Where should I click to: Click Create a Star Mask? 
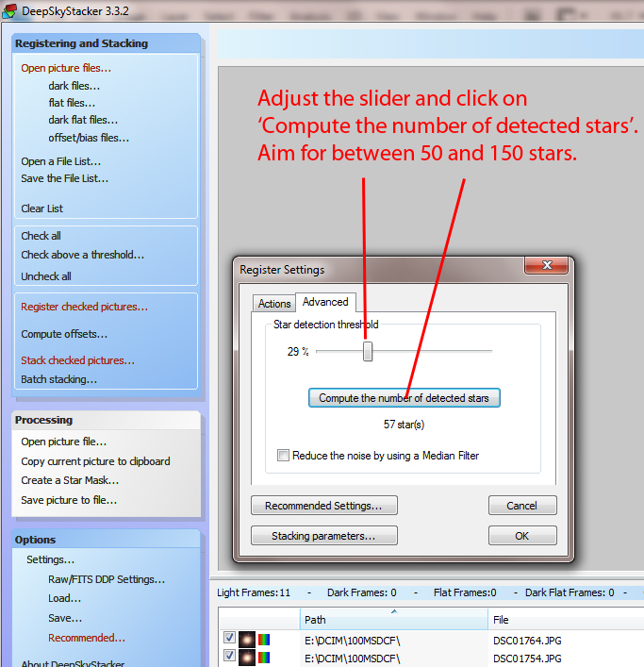click(70, 480)
